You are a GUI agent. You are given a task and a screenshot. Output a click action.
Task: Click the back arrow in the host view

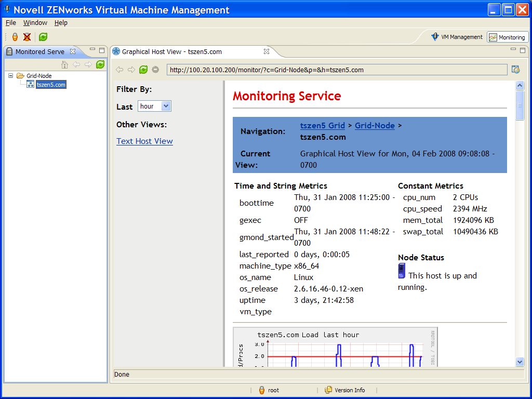tap(120, 69)
